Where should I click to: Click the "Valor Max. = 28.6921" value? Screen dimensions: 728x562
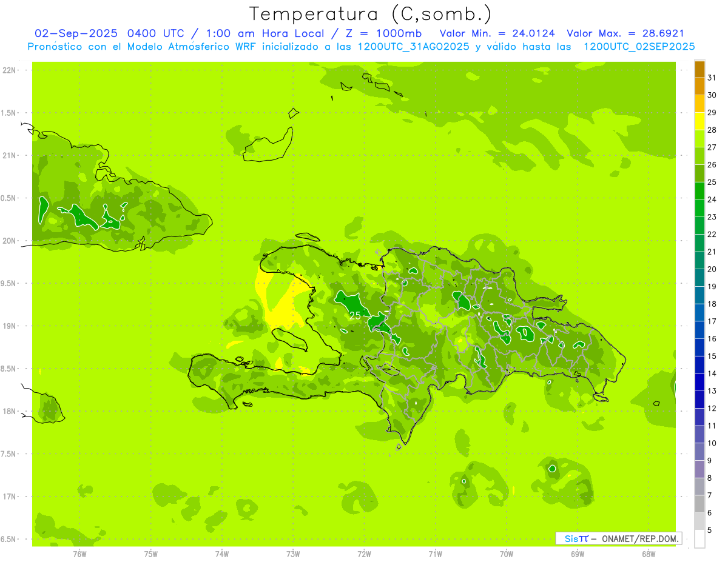click(625, 33)
